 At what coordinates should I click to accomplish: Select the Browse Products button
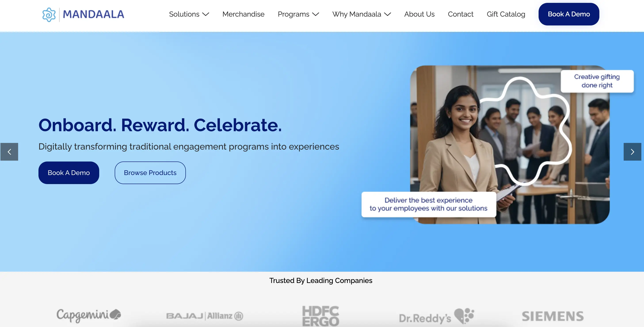tap(150, 173)
